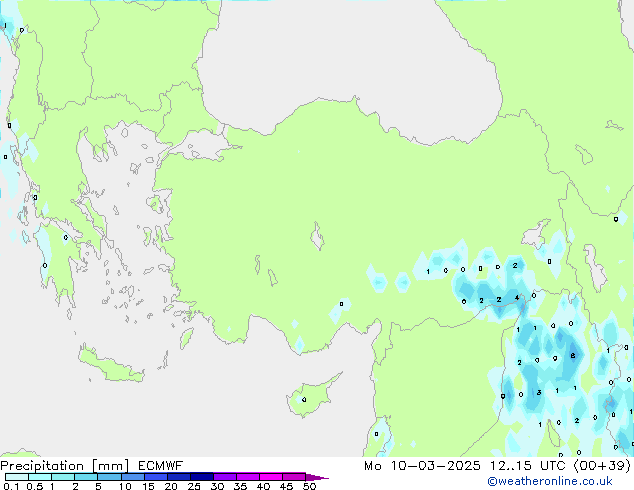Pick the 2–5 mm legend color swatch
The width and height of the screenshot is (634, 490).
86,477
